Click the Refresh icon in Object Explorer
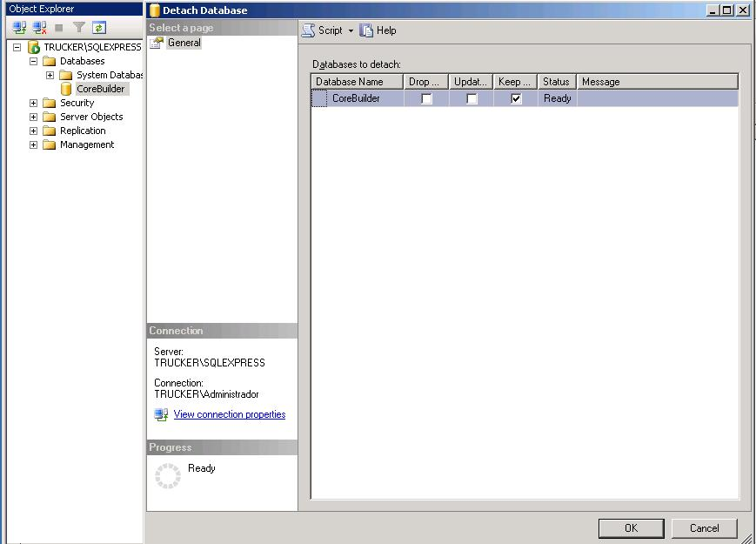The image size is (756, 544). (99, 28)
